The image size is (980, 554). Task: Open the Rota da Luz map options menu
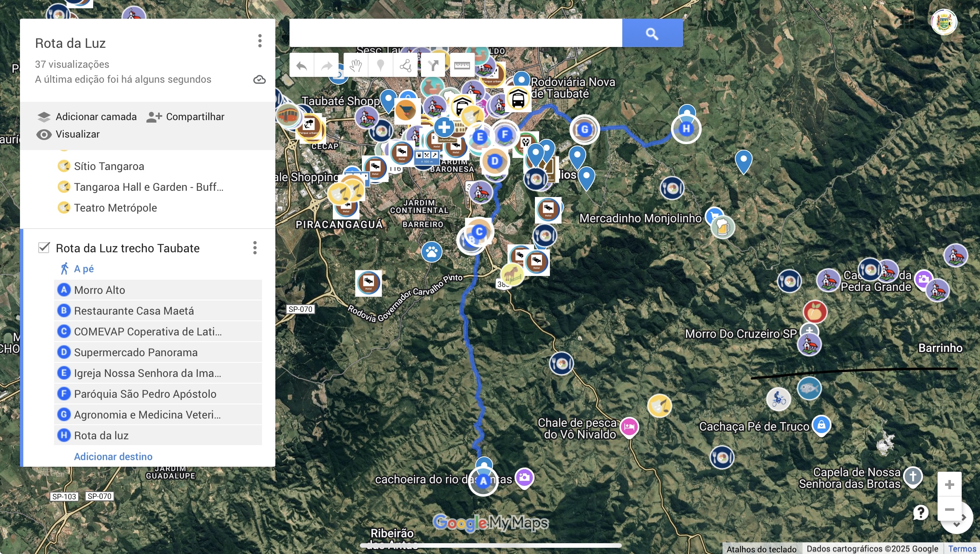pyautogui.click(x=260, y=41)
